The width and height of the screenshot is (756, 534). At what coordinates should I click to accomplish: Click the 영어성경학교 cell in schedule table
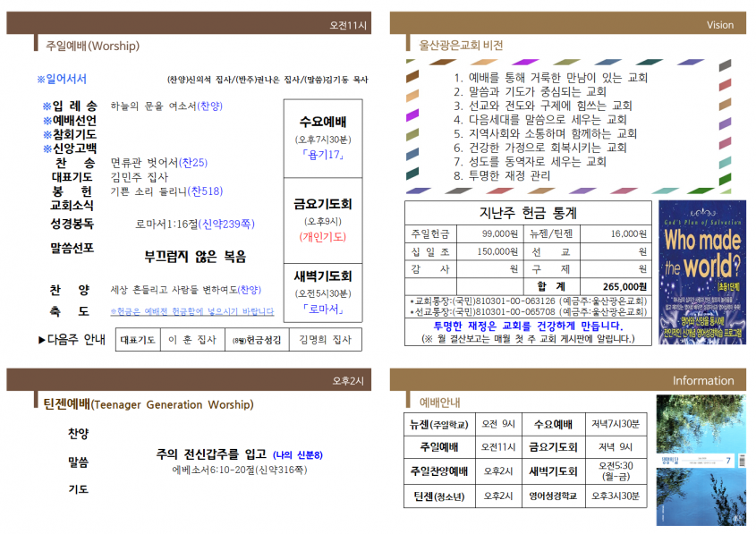pyautogui.click(x=553, y=496)
